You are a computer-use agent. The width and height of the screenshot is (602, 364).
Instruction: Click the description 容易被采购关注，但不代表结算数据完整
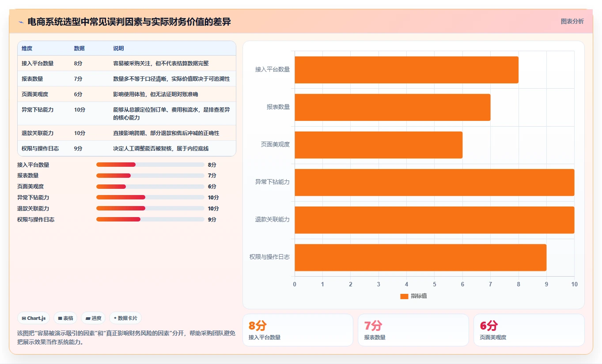(161, 64)
